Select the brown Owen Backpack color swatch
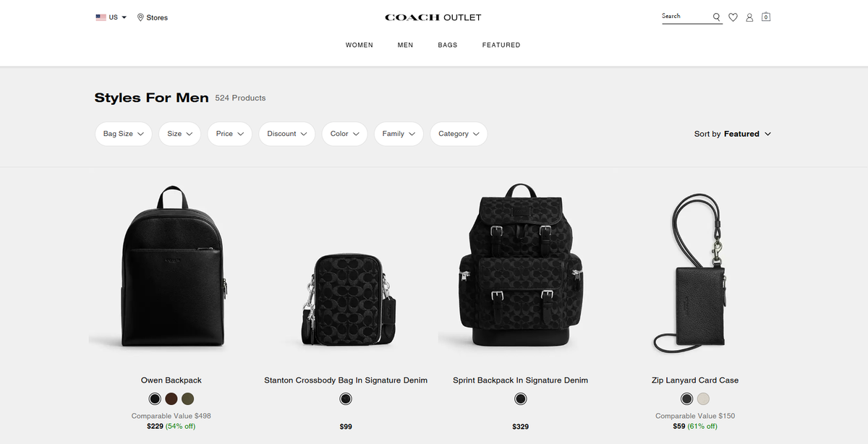The height and width of the screenshot is (444, 868). [171, 398]
